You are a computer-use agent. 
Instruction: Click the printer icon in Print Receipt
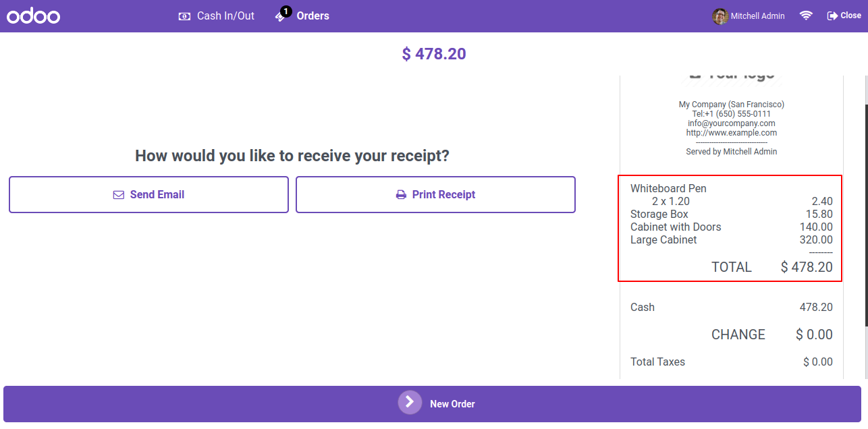click(x=401, y=195)
